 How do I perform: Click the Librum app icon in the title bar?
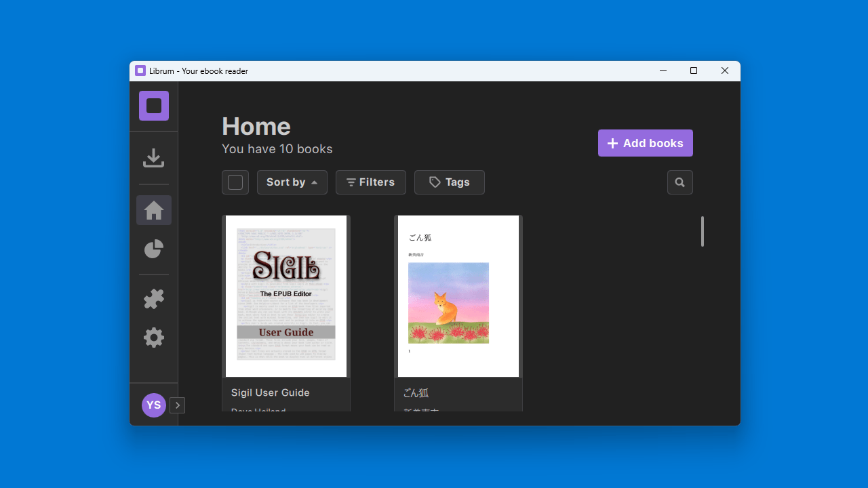[x=140, y=70]
